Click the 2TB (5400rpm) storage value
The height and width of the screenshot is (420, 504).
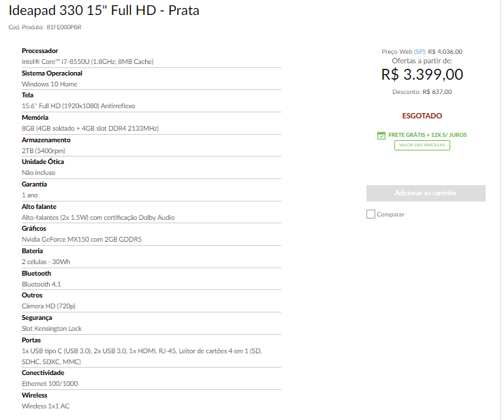44,151
